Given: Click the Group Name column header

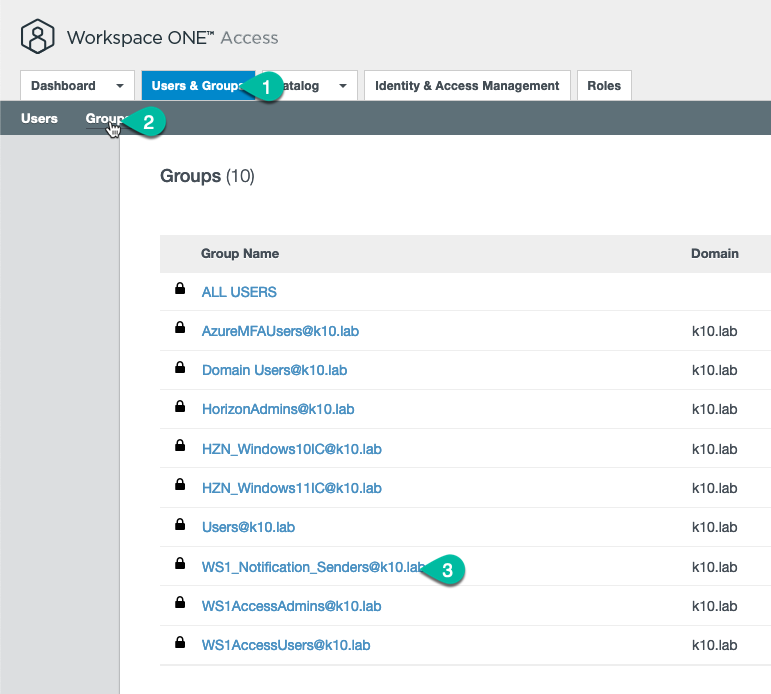Looking at the screenshot, I should (x=240, y=253).
